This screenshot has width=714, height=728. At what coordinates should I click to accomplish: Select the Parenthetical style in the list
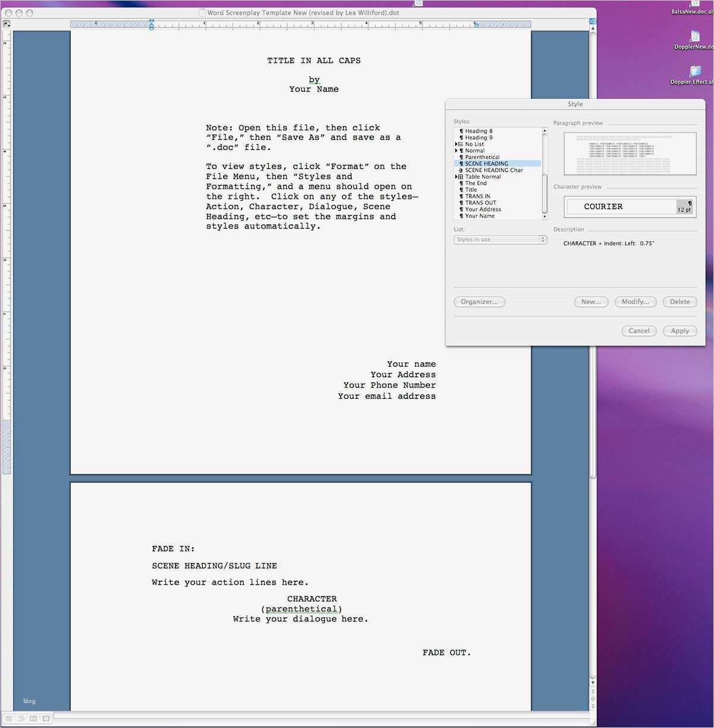[483, 157]
